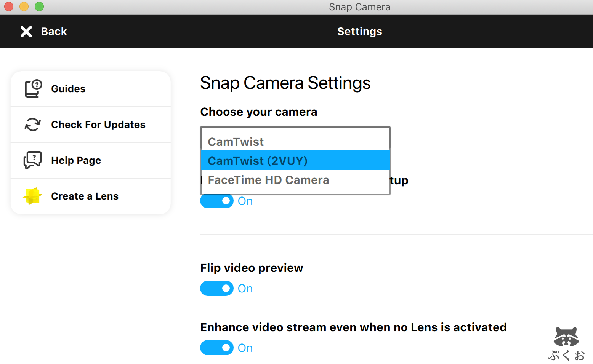Click the Help Page speech bubble icon

[33, 160]
